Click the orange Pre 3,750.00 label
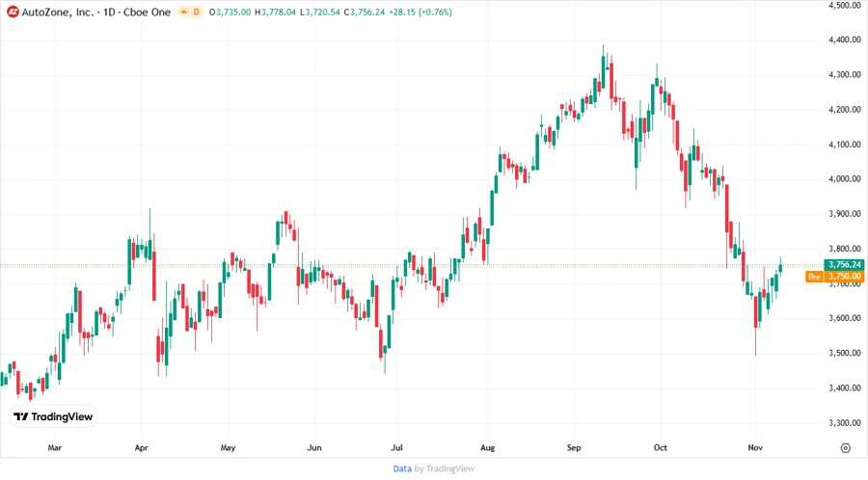The image size is (868, 480). click(835, 277)
